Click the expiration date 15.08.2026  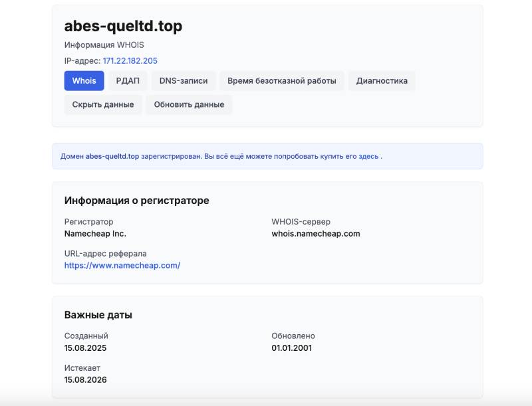(85, 379)
